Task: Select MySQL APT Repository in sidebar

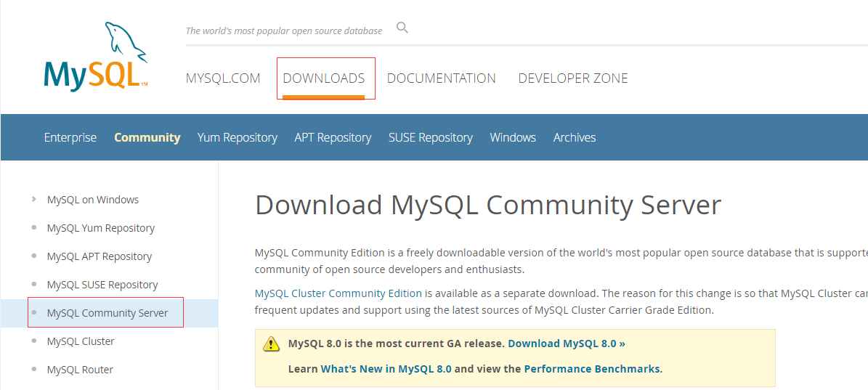Action: (100, 256)
